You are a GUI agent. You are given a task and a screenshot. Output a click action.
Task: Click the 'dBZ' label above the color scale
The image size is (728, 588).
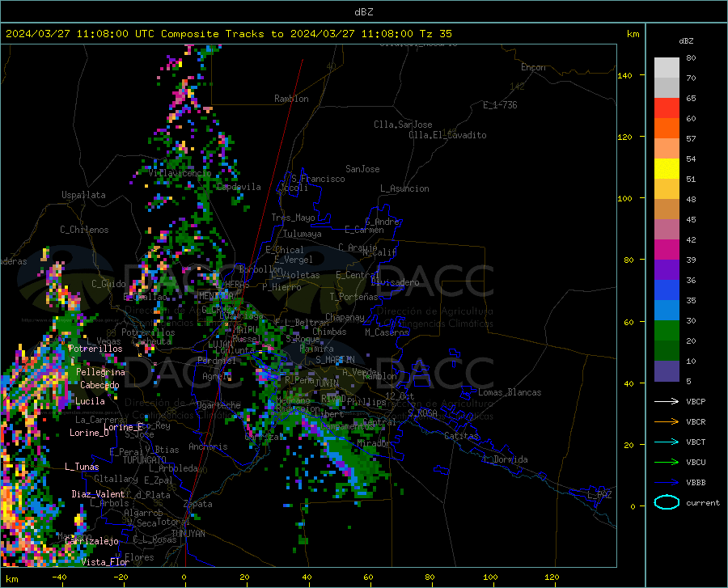click(x=686, y=40)
